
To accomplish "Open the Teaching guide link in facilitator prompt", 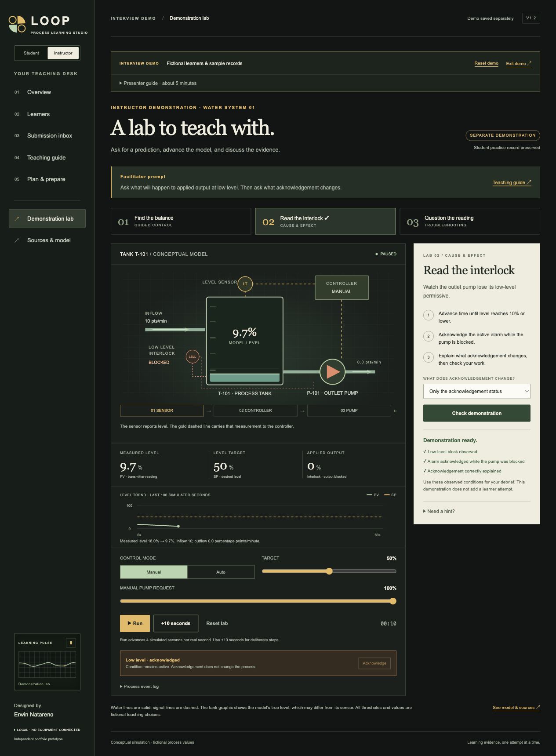I will (x=512, y=183).
